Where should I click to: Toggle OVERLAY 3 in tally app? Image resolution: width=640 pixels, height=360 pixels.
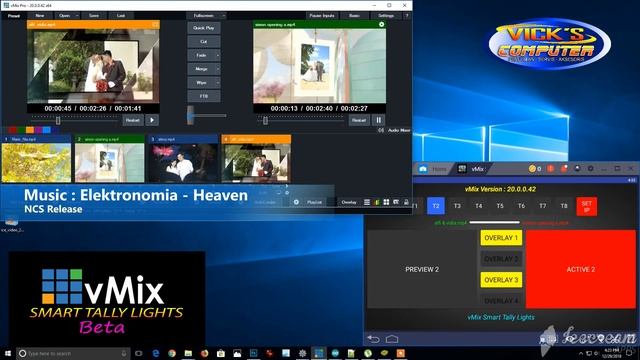[x=501, y=280]
